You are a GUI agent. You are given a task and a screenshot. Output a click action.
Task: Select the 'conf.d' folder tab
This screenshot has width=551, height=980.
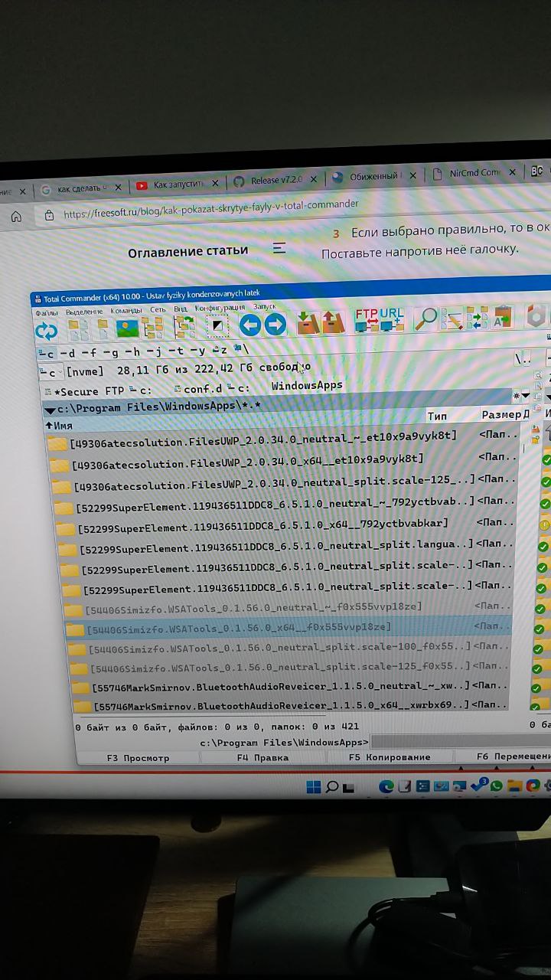[195, 388]
